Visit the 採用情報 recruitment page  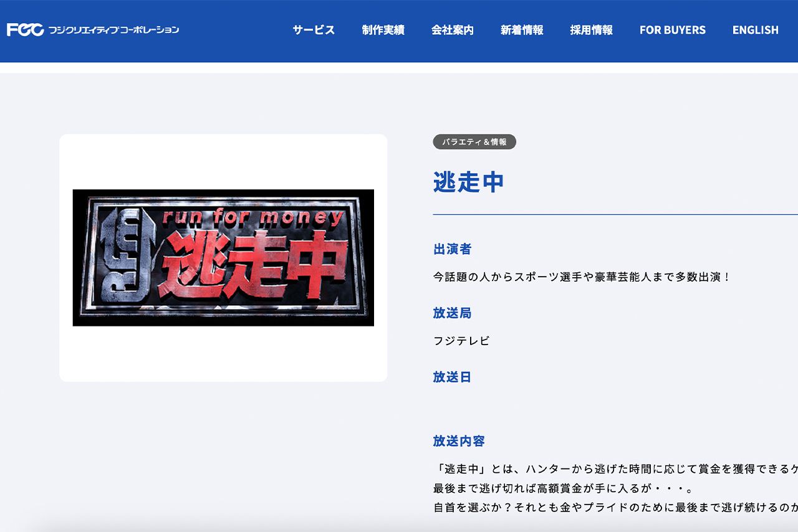(590, 30)
